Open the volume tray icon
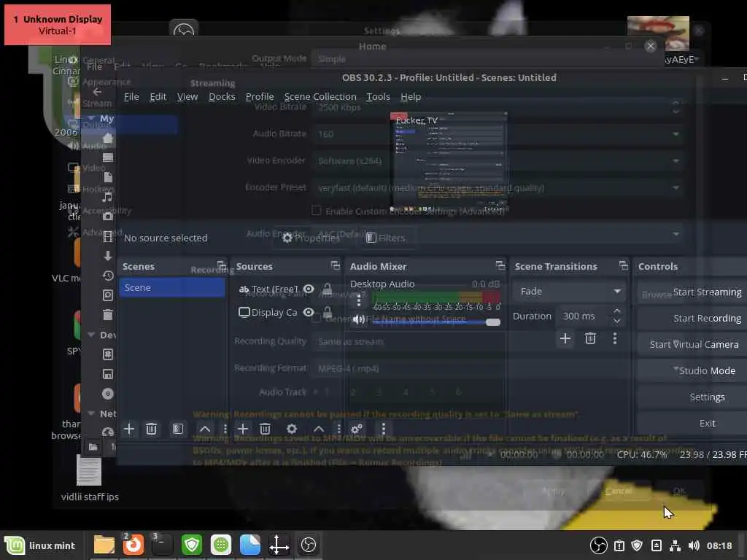The height and width of the screenshot is (560, 747). coord(694,545)
